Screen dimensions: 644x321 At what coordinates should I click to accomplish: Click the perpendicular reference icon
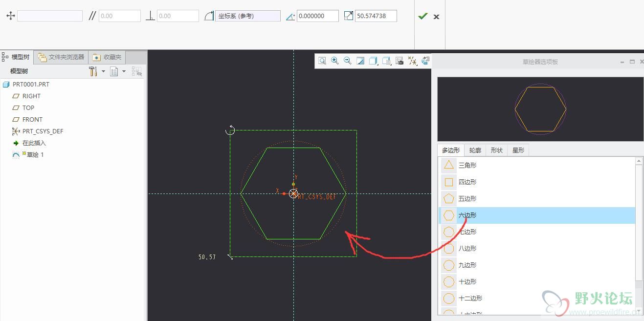(150, 16)
